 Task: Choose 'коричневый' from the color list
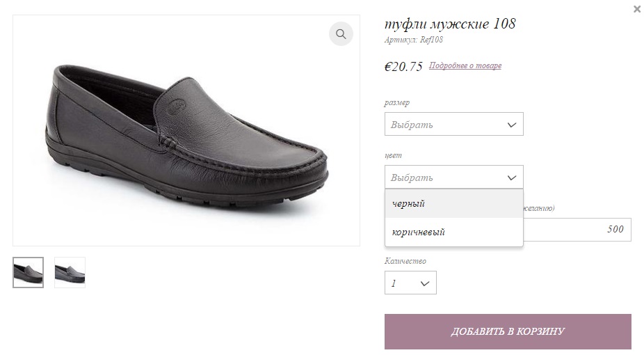(x=454, y=232)
